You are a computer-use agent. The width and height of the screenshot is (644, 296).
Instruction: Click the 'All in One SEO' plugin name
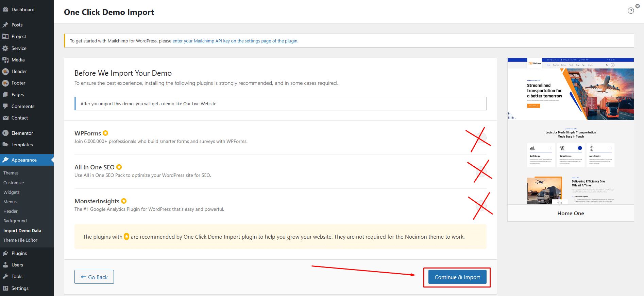pyautogui.click(x=95, y=167)
